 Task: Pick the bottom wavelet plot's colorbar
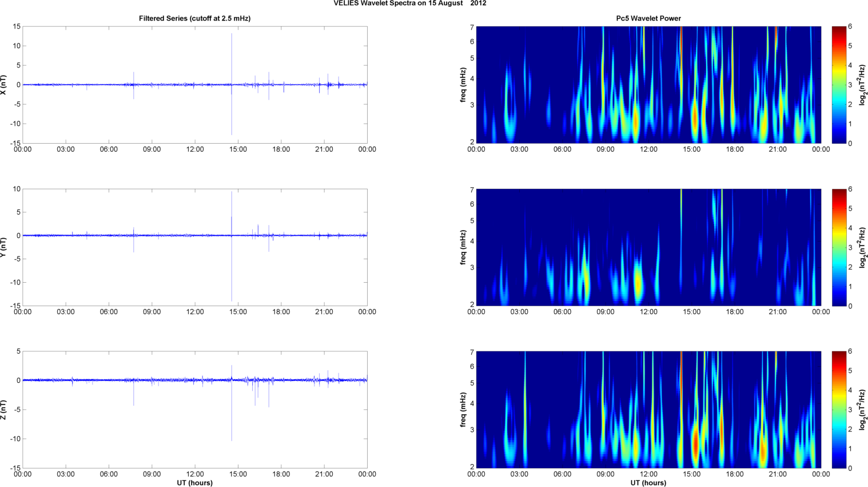[839, 410]
